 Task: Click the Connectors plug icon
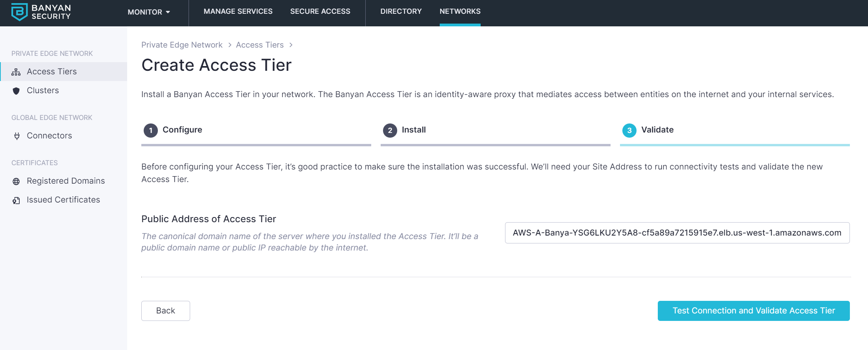[17, 136]
